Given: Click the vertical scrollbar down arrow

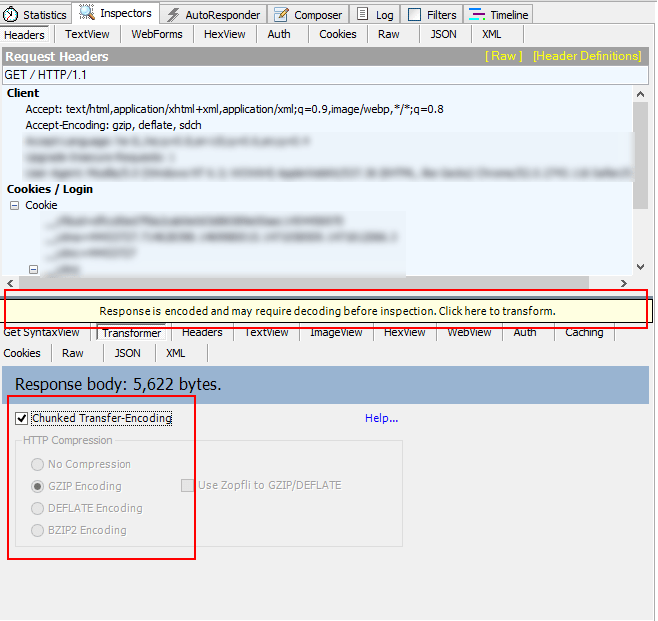Looking at the screenshot, I should tap(640, 267).
